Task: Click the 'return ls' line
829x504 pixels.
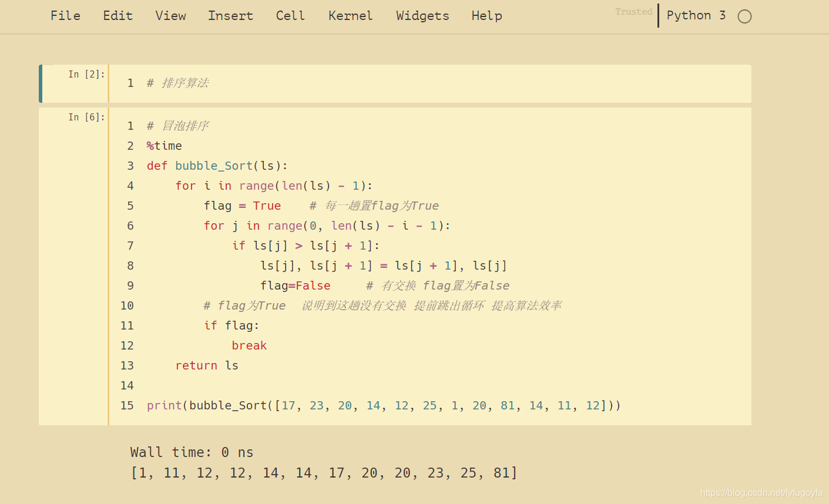Action: coord(207,365)
